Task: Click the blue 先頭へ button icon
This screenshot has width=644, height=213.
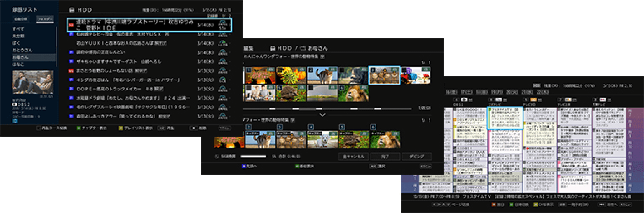Action: (244, 166)
